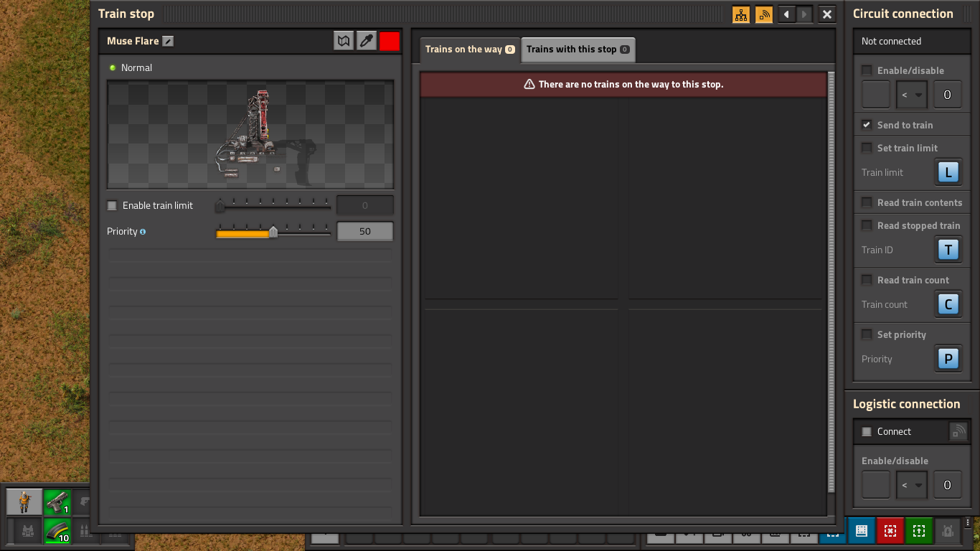Toggle the personal roboport shortcut
Viewport: 980px width, 551px height.
click(x=948, y=531)
